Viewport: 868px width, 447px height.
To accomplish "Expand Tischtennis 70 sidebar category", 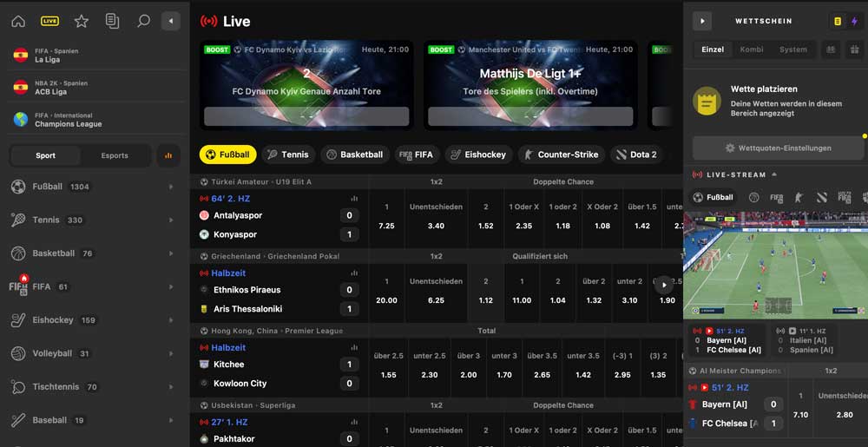I will pos(94,387).
